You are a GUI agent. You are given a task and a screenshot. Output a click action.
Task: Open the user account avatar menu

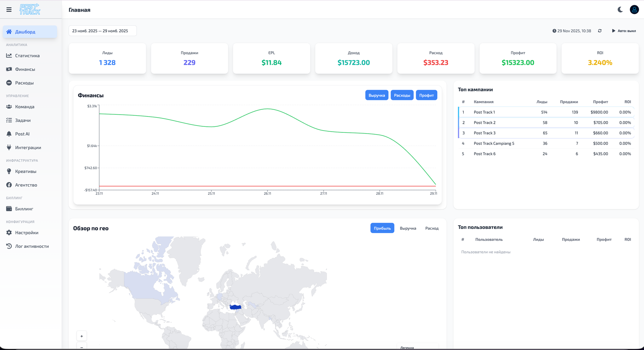click(634, 9)
